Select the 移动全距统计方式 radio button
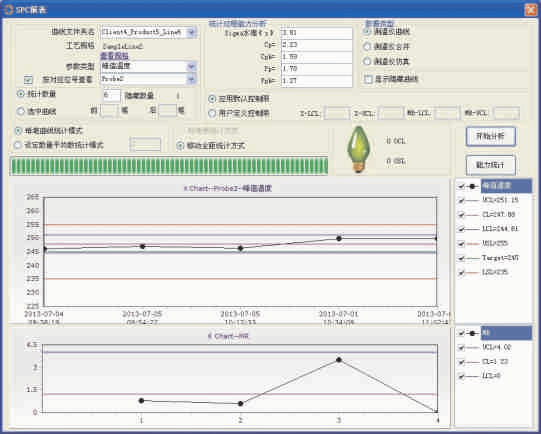 [180, 146]
